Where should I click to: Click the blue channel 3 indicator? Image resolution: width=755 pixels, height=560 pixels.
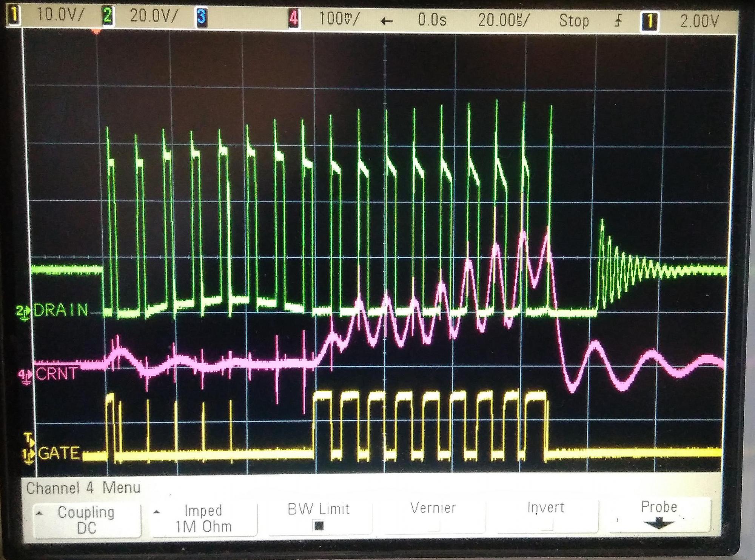pyautogui.click(x=201, y=17)
